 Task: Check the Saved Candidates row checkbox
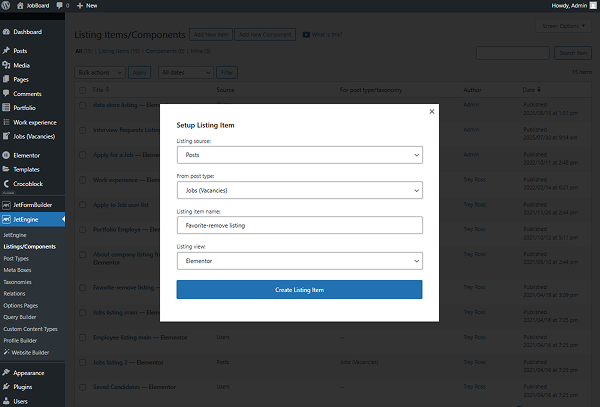(x=83, y=387)
